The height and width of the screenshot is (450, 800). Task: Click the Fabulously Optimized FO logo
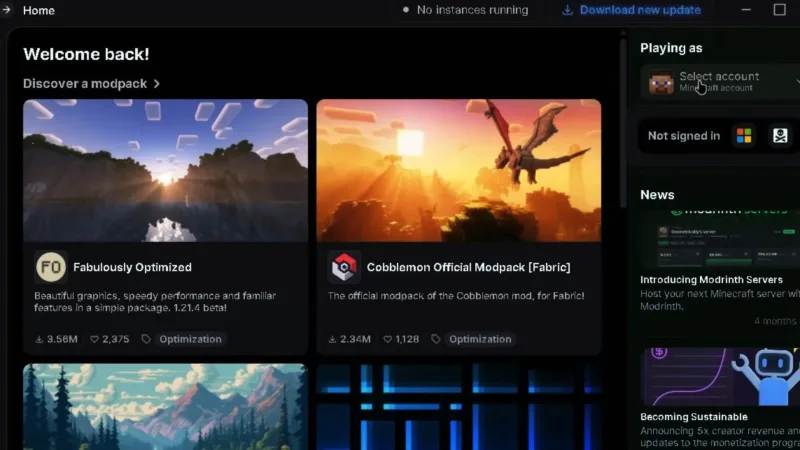click(x=51, y=267)
